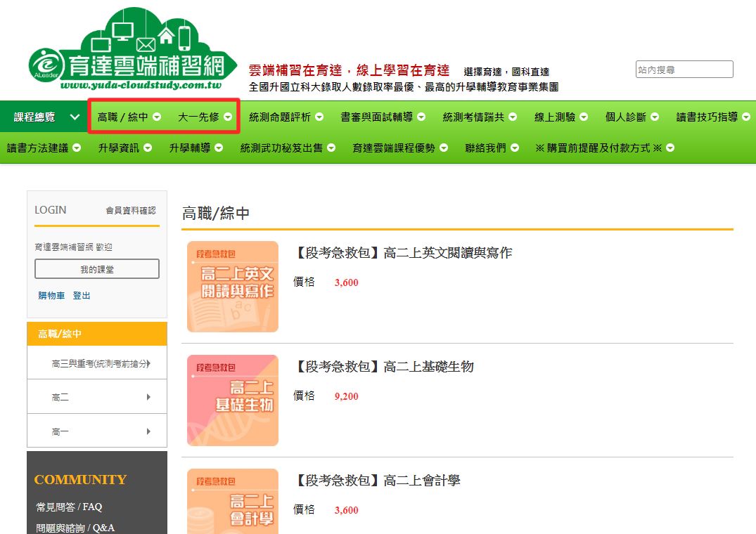Open the 高二上英文閱讀與寫作 thumbnail
The height and width of the screenshot is (534, 756).
[233, 287]
